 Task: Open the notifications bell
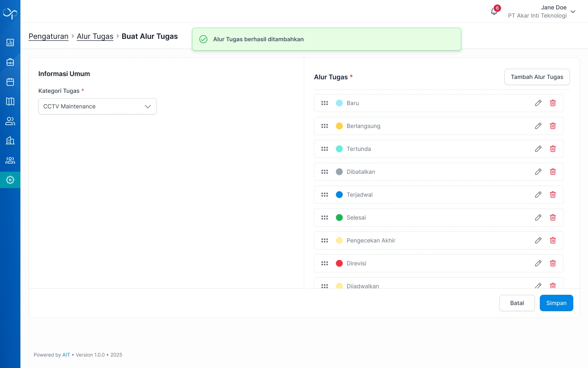(x=494, y=11)
